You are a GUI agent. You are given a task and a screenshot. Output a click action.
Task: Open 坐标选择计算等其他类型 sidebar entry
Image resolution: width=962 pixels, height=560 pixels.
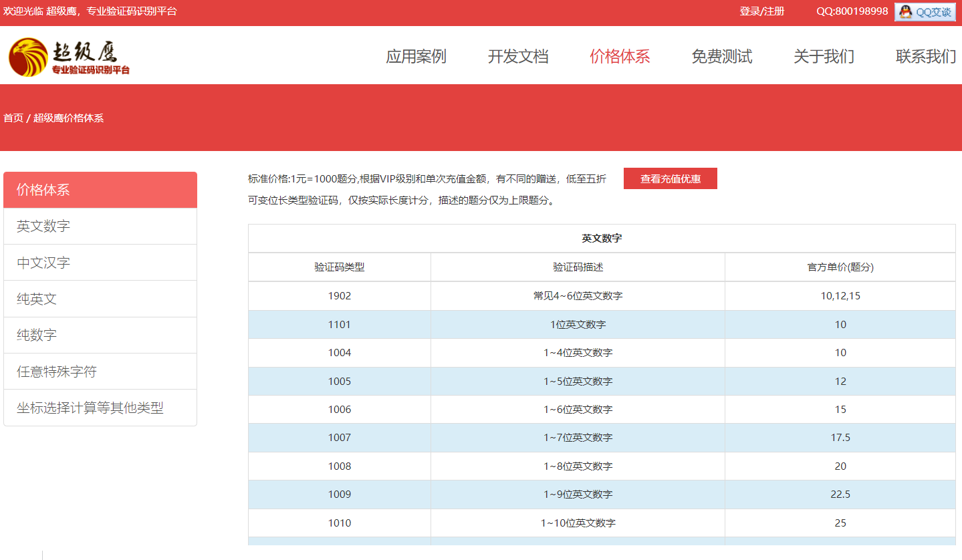[x=100, y=408]
